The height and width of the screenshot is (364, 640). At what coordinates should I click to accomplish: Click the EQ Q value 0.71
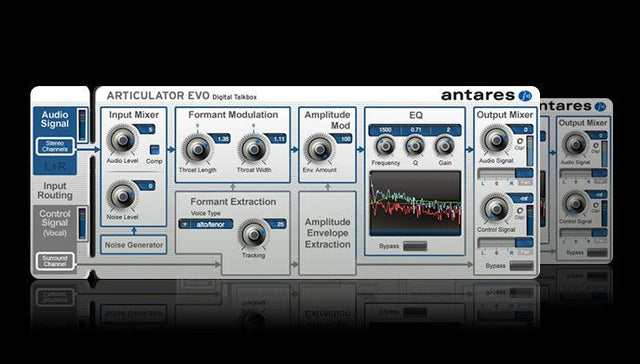pos(415,130)
